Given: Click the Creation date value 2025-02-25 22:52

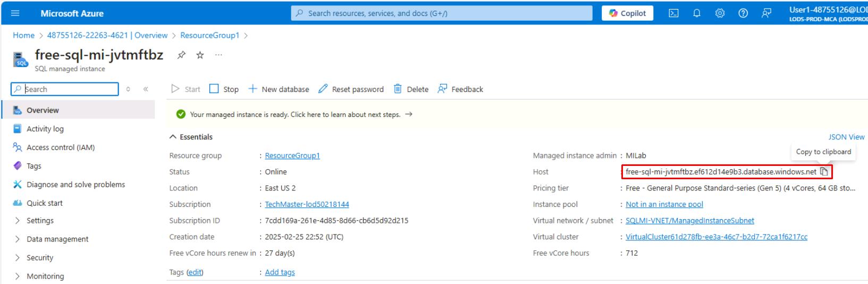Looking at the screenshot, I should click(x=304, y=237).
